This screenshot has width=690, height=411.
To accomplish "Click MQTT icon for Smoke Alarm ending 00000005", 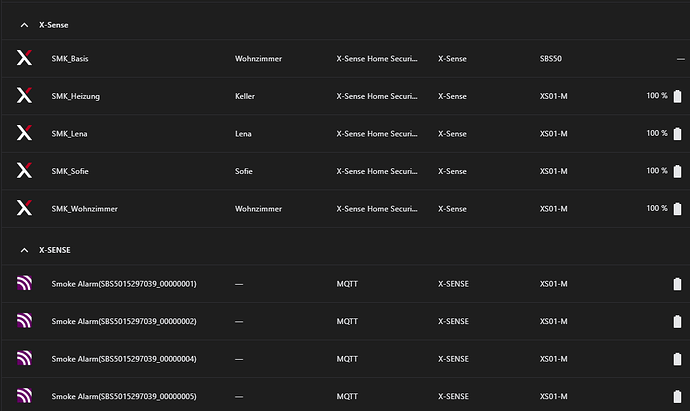I will 24,396.
